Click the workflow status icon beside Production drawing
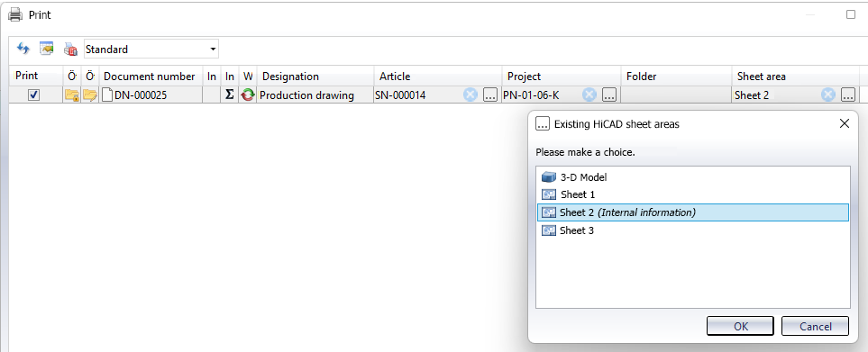 tap(248, 95)
